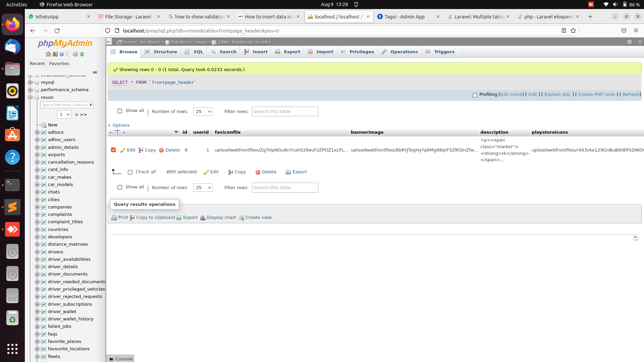The width and height of the screenshot is (644, 362).
Task: Switch to the Structure tab
Action: click(x=161, y=52)
